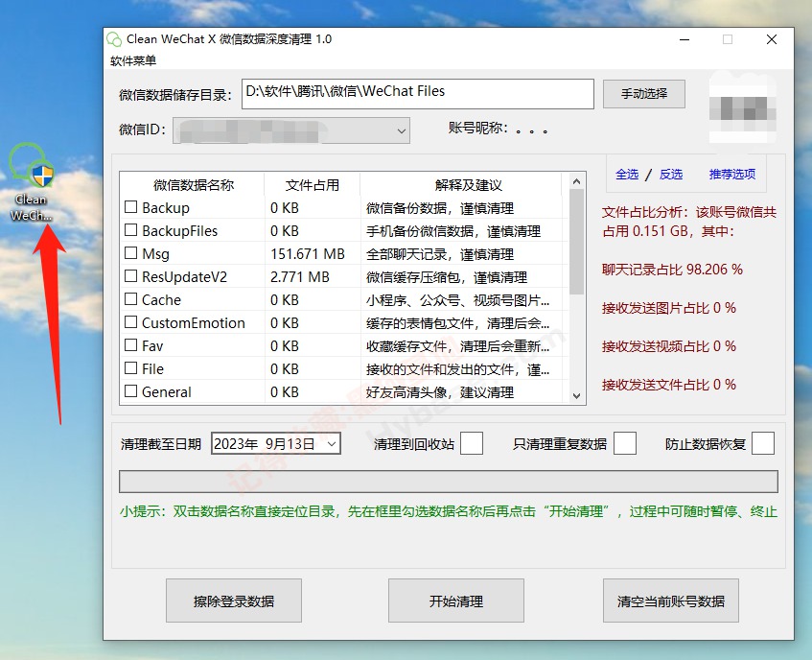The height and width of the screenshot is (660, 812).
Task: Close the Clean WeChat X window
Action: click(x=771, y=39)
